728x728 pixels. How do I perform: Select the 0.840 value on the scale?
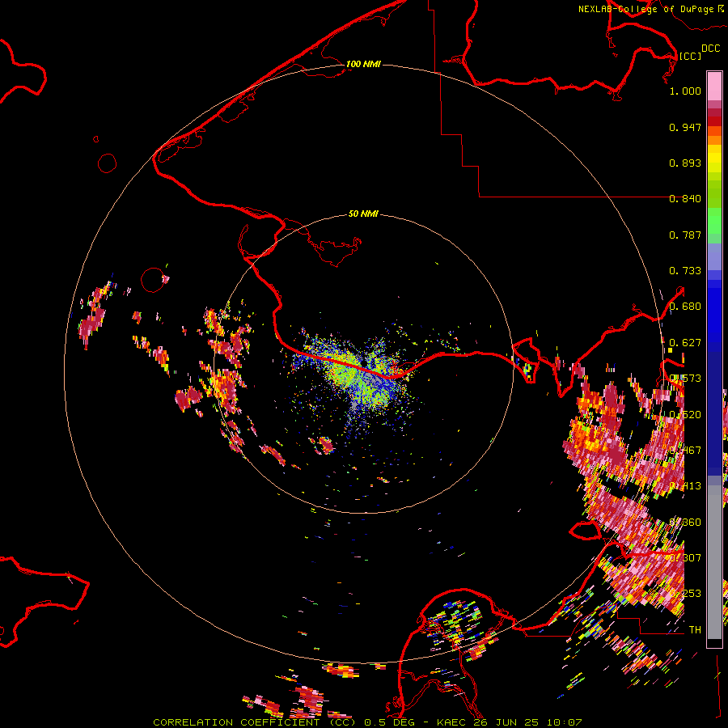click(685, 199)
